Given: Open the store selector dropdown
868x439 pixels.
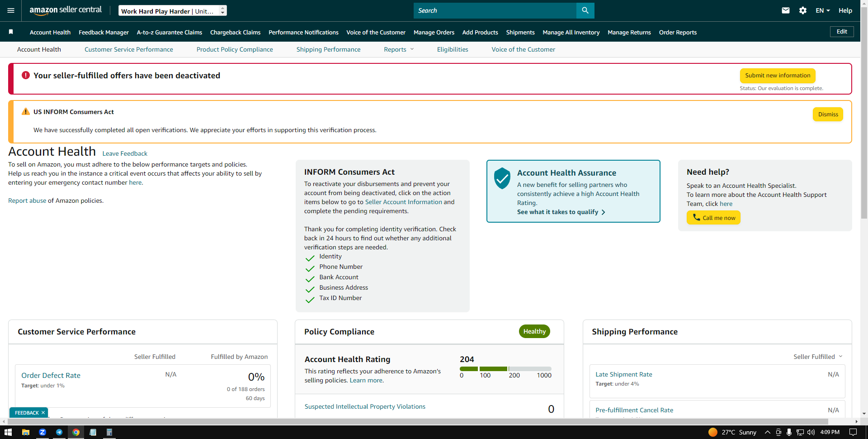Looking at the screenshot, I should [173, 10].
